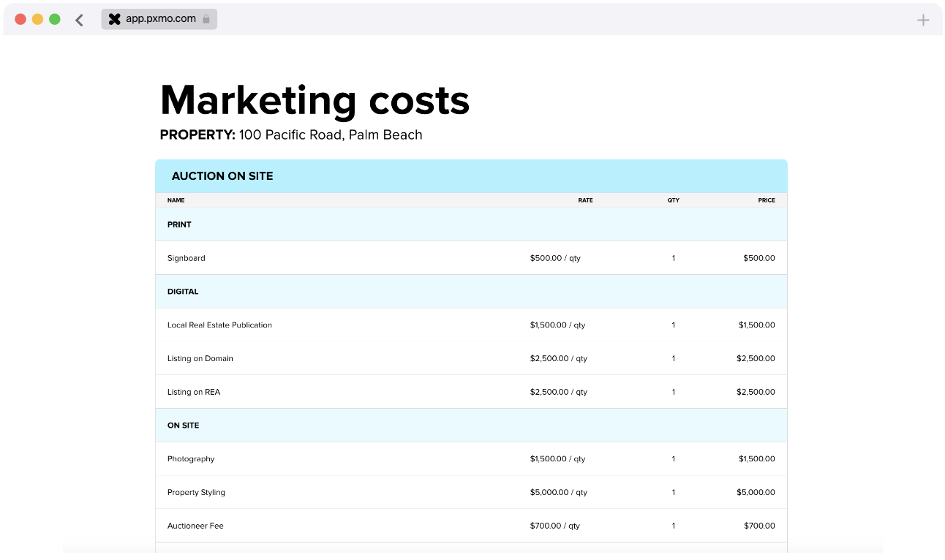The width and height of the screenshot is (945, 560).
Task: Click the Listing on REA row
Action: [x=194, y=393]
